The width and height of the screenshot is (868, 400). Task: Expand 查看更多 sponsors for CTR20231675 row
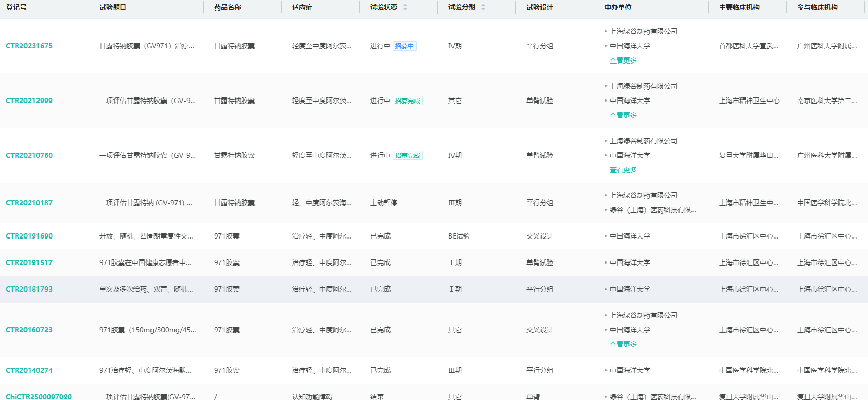[623, 60]
